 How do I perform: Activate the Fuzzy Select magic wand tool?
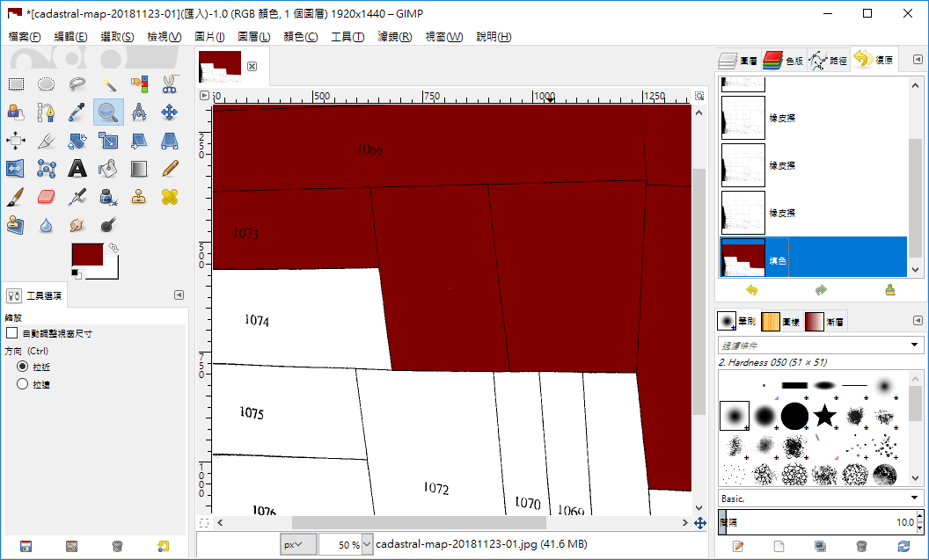pyautogui.click(x=108, y=84)
